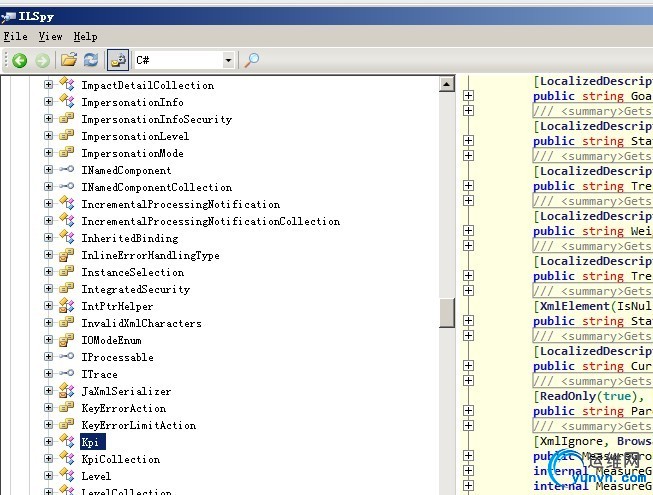653x495 pixels.
Task: Expand the INamedComponent node
Action: click(48, 169)
